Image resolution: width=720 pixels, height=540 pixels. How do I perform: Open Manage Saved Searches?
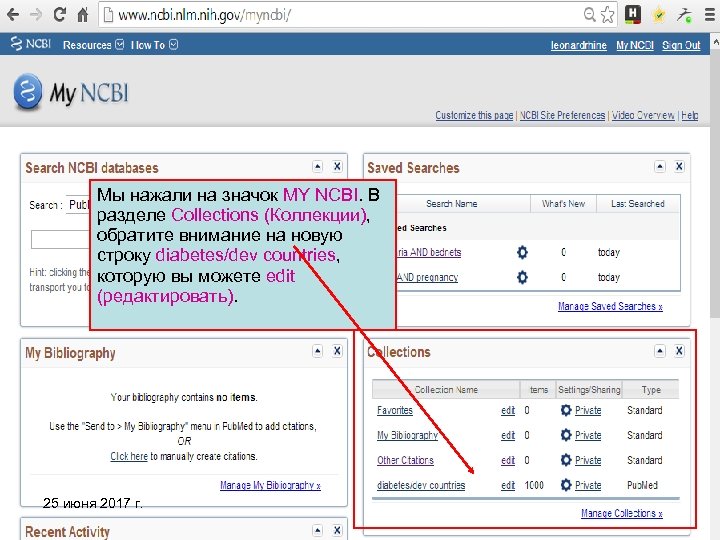[x=610, y=306]
